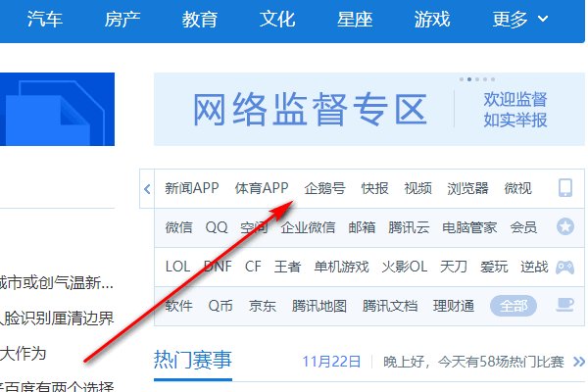Open the blue document graphic banner

[57, 109]
